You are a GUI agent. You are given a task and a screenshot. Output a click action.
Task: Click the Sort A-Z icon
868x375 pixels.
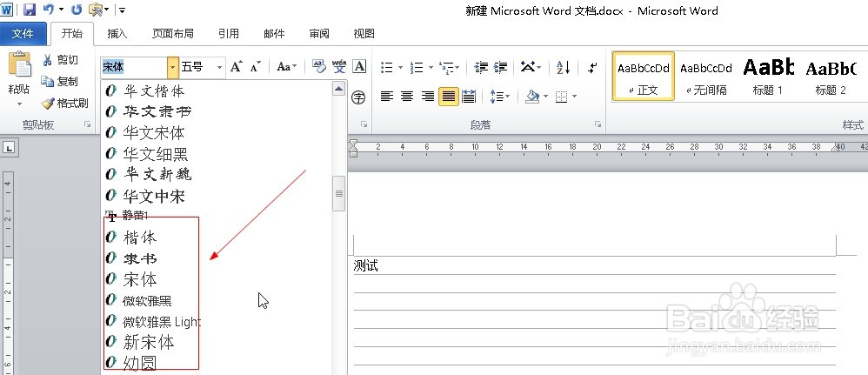(564, 68)
